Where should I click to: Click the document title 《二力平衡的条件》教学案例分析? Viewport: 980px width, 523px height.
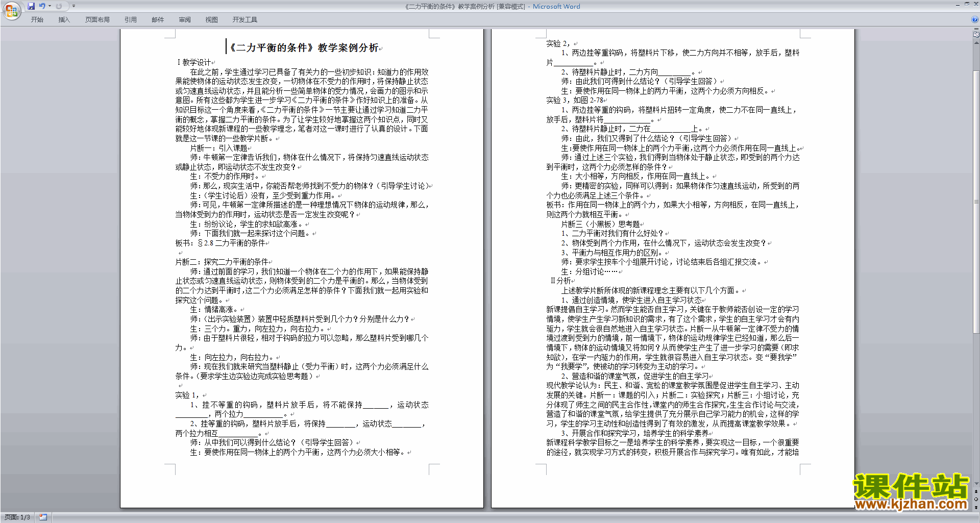coord(303,48)
